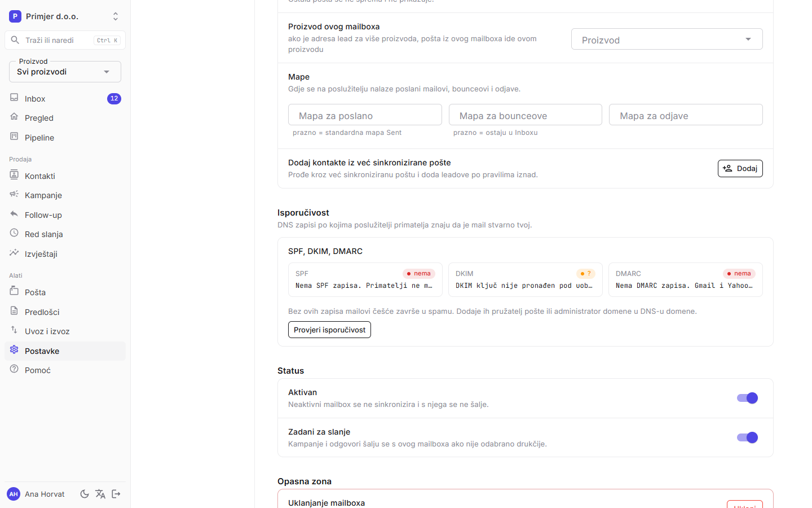
Task: Open Kontakti menu item
Action: pos(65,176)
